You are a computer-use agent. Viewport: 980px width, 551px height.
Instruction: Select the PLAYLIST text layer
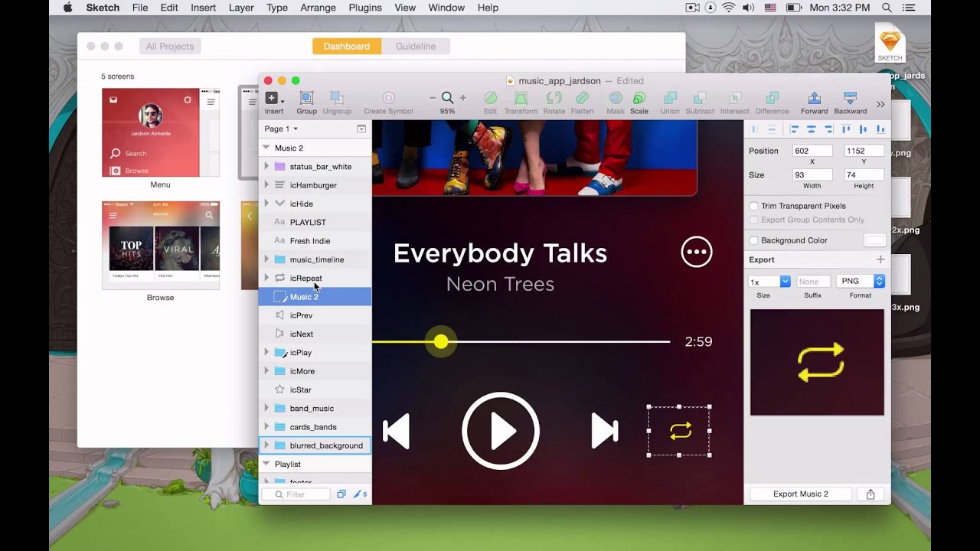click(315, 222)
